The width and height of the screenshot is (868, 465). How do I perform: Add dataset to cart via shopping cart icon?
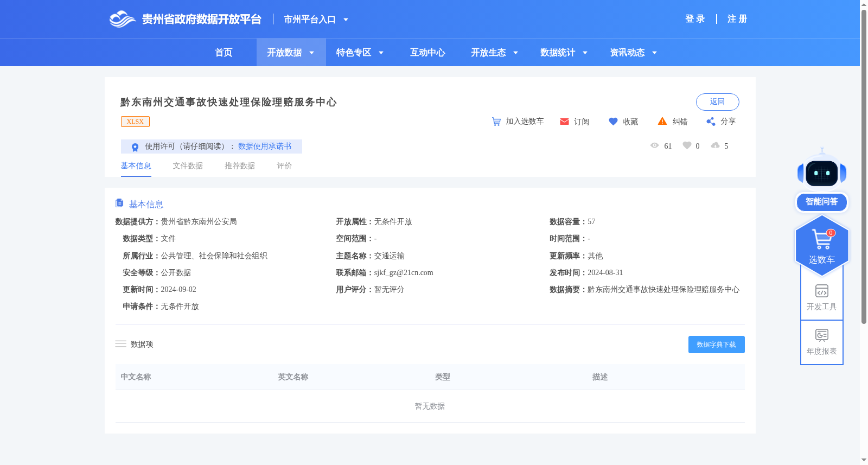click(496, 122)
